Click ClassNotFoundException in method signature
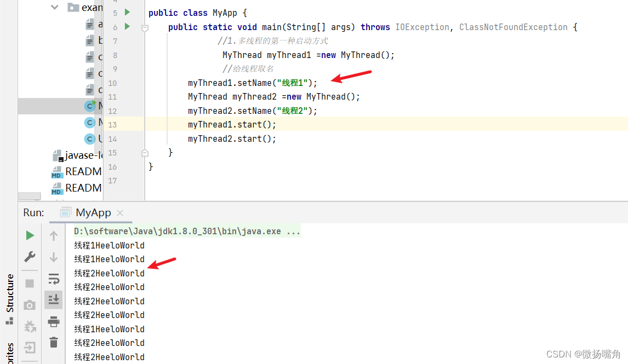This screenshot has height=364, width=628. click(513, 27)
